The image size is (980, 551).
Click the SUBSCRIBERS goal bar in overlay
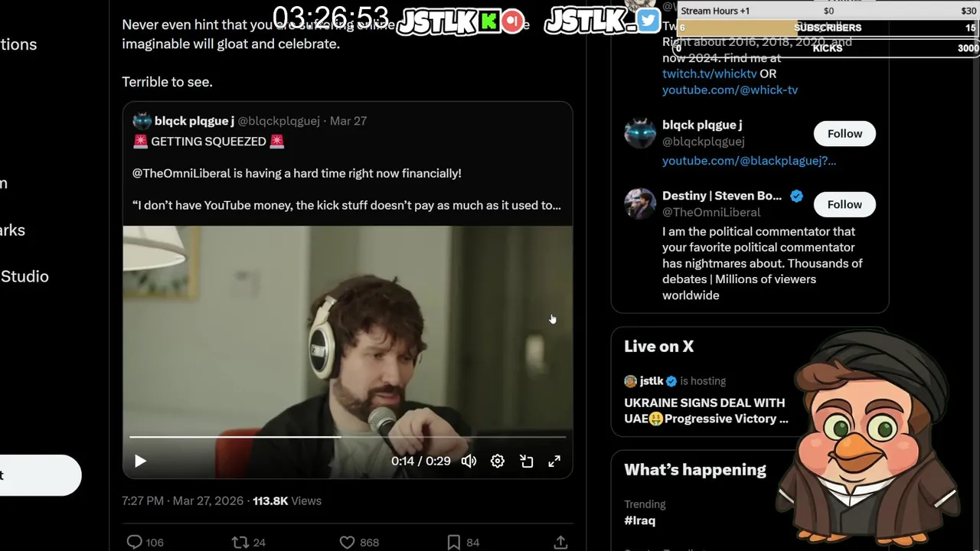pos(828,28)
